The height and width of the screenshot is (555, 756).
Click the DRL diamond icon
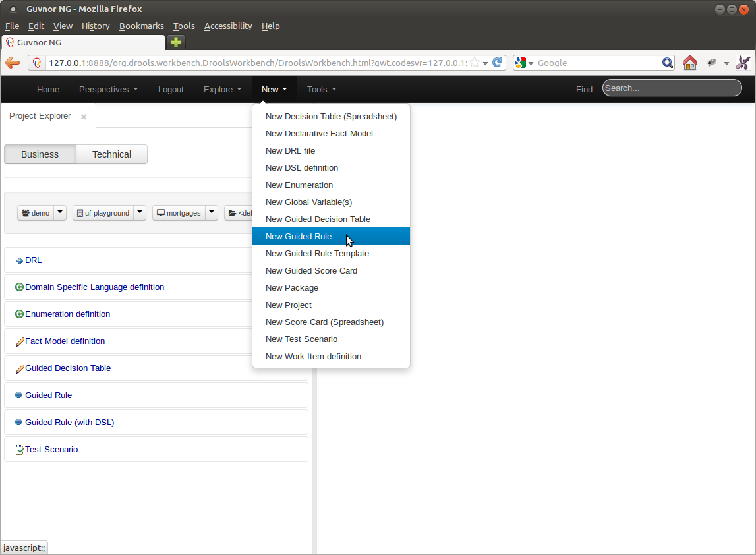(19, 261)
